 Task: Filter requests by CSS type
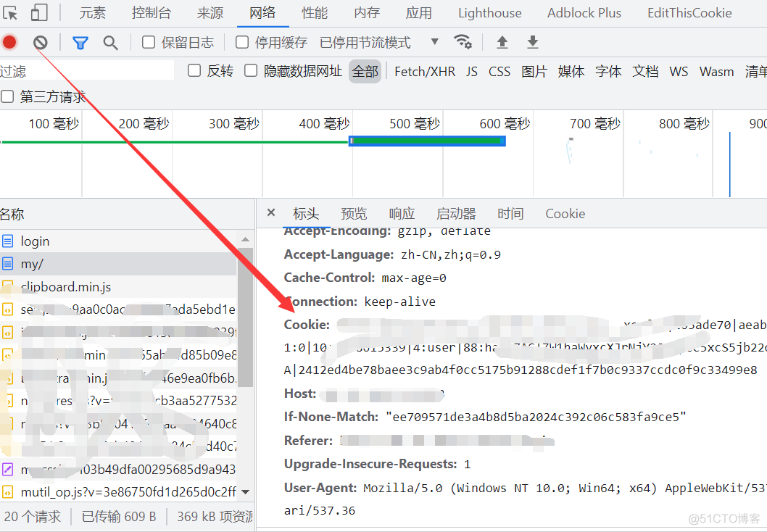[x=499, y=71]
